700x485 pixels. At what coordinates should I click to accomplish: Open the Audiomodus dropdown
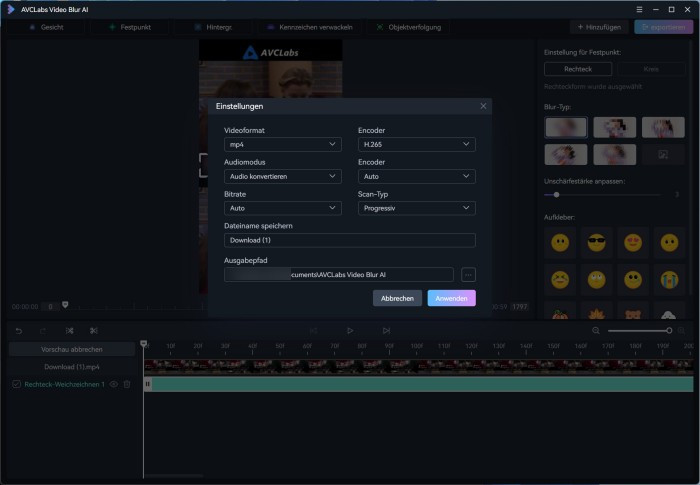[283, 176]
